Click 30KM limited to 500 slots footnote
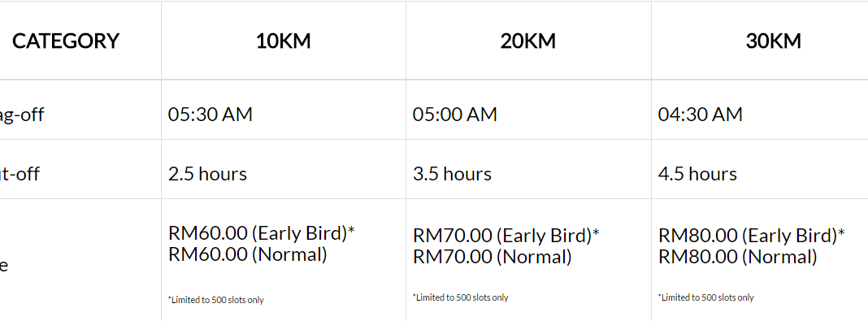This screenshot has height=321, width=868. 705,297
